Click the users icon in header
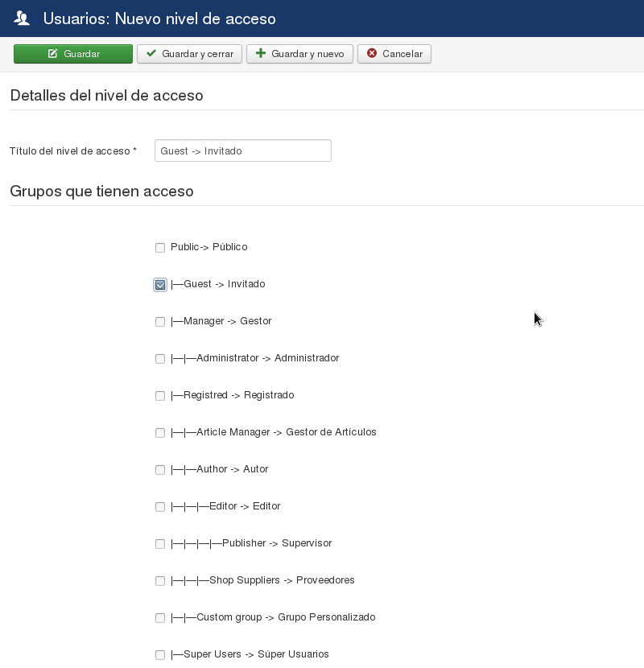644x668 pixels. [x=22, y=18]
